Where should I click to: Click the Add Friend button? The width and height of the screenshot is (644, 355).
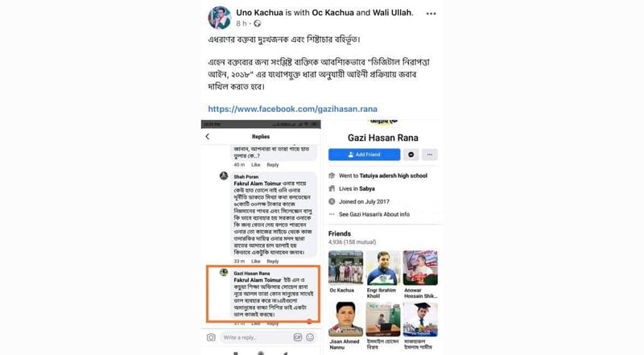(365, 155)
